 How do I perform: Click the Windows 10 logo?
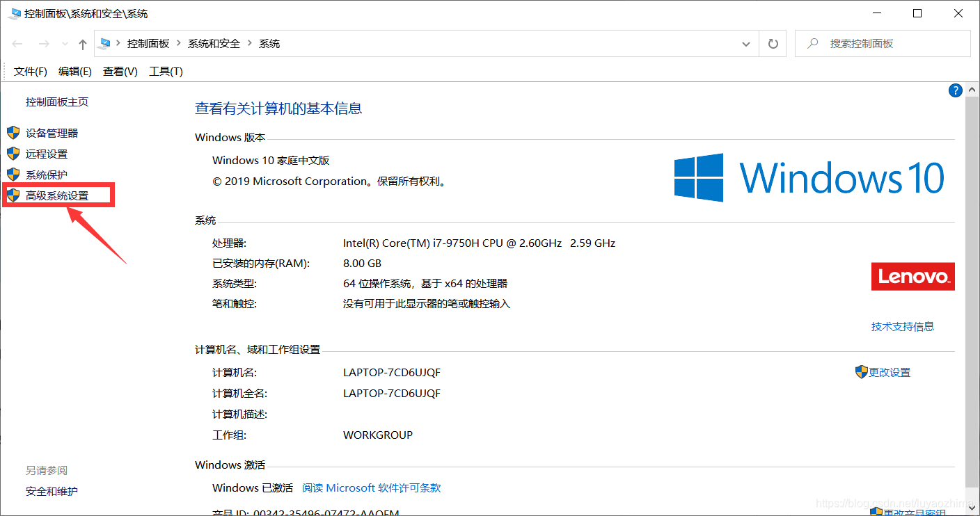click(x=809, y=177)
